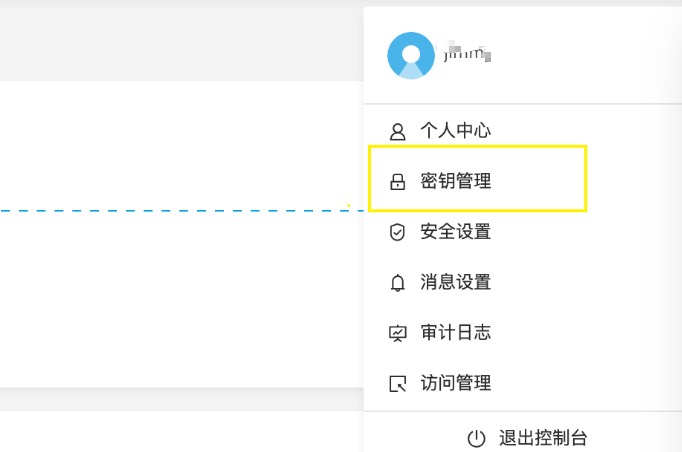Screen dimensions: 682x452
Task: Click the power icon beside 退出控制台
Action: (x=476, y=438)
